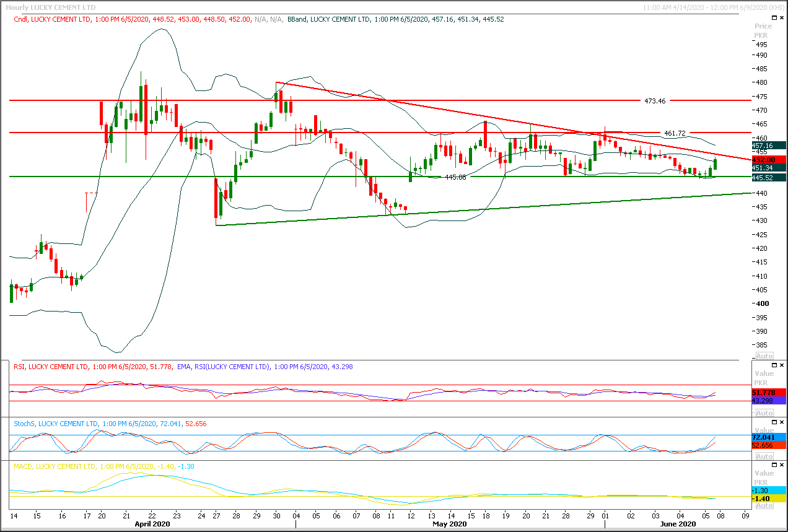
Task: Click the orange 52.656 StochS value tag
Action: 769,445
